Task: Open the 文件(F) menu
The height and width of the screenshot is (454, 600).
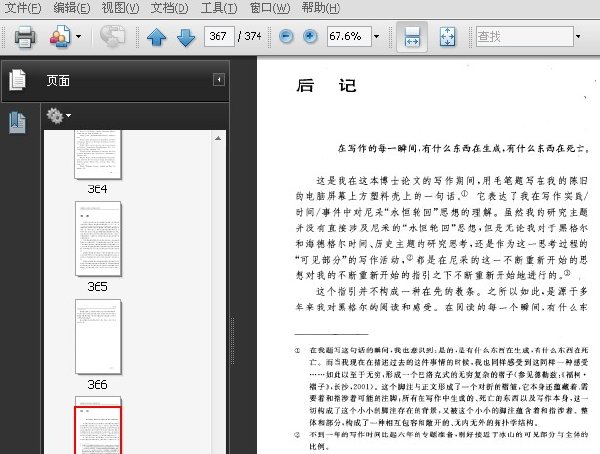Action: [22, 8]
